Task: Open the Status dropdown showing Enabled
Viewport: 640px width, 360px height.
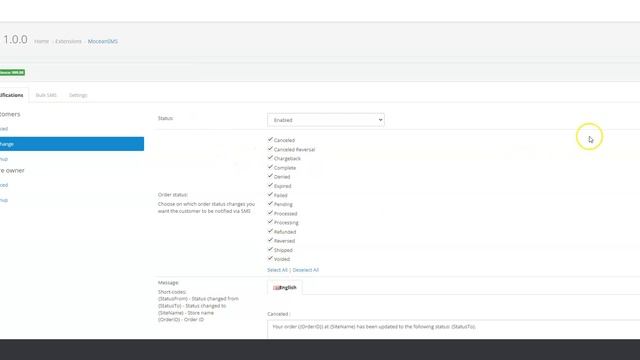Action: [326, 120]
